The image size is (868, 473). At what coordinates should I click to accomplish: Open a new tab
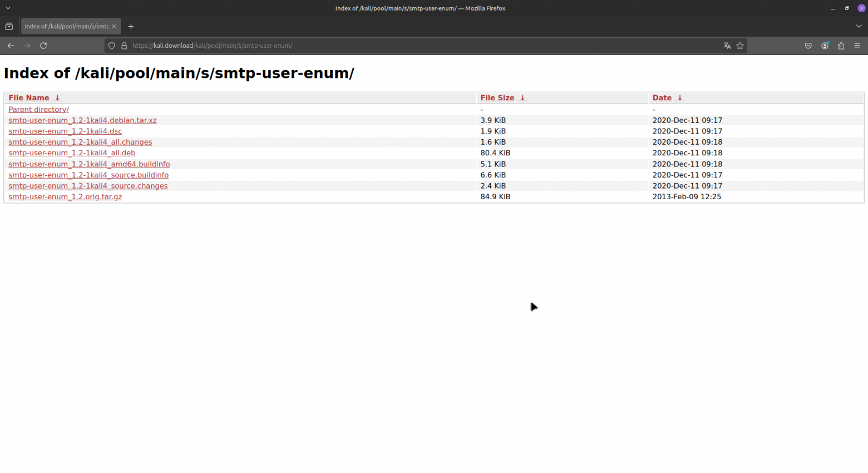pos(131,26)
